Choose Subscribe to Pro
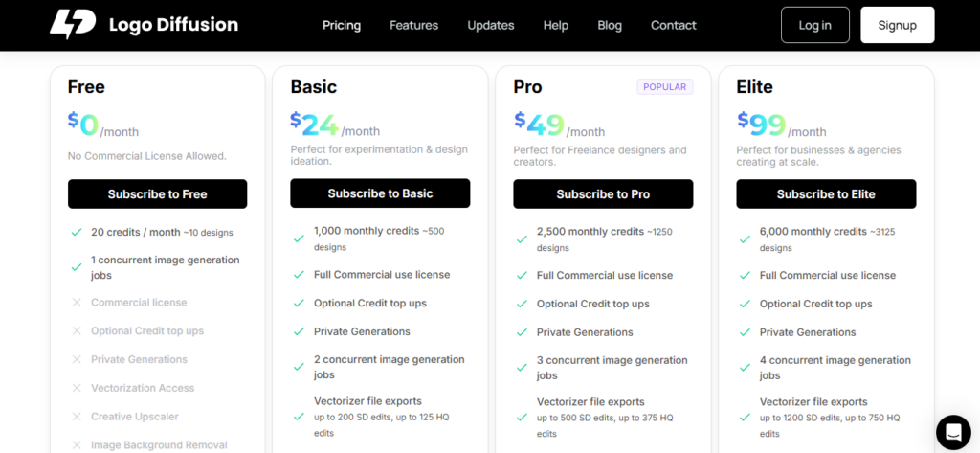 pyautogui.click(x=603, y=194)
